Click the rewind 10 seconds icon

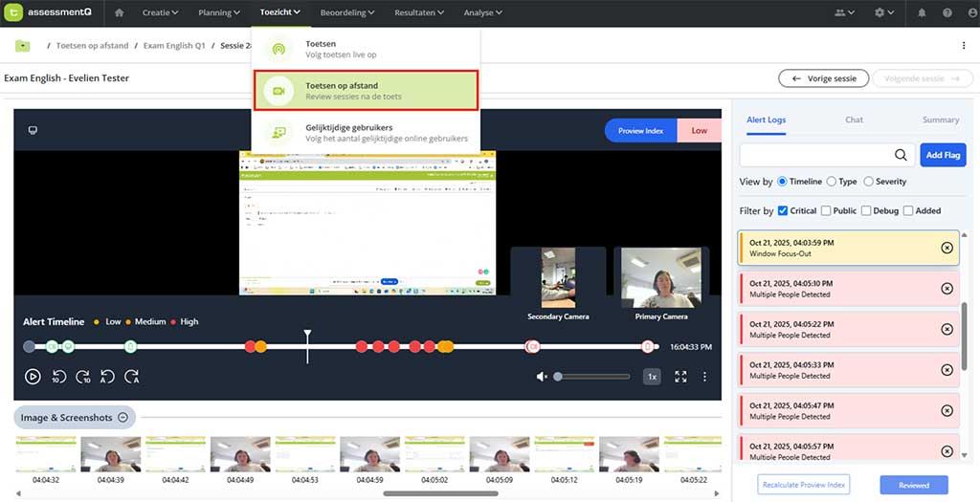click(x=58, y=377)
